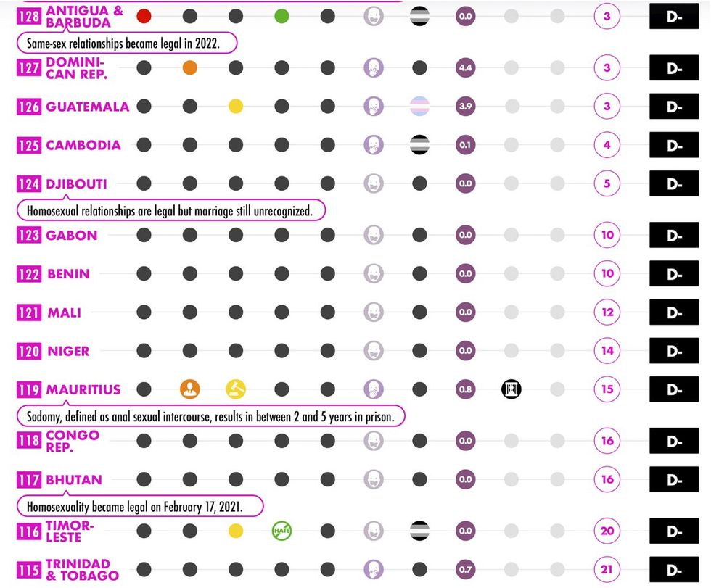Click the red dot for Antigua & Barbuda
Screen dimensions: 711x588
[x=144, y=16]
